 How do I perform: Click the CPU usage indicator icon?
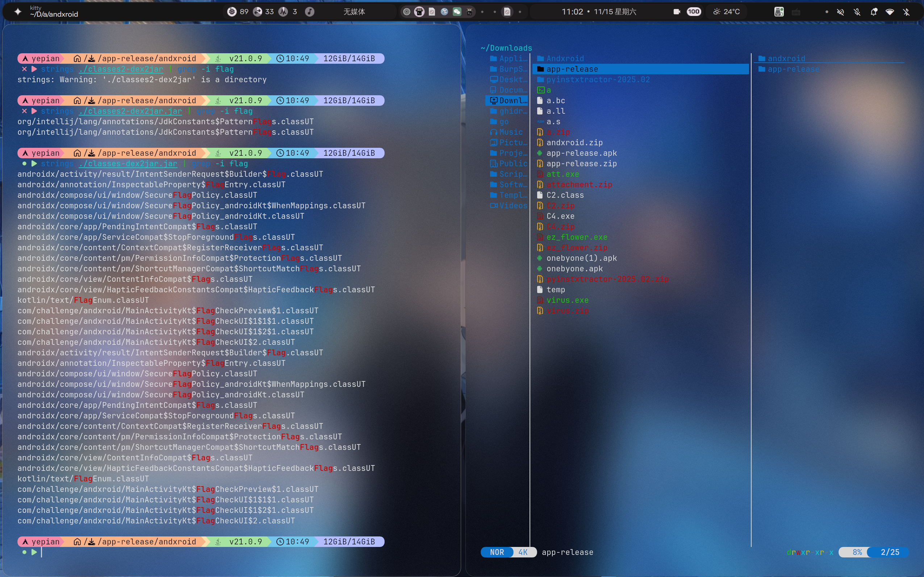(232, 12)
